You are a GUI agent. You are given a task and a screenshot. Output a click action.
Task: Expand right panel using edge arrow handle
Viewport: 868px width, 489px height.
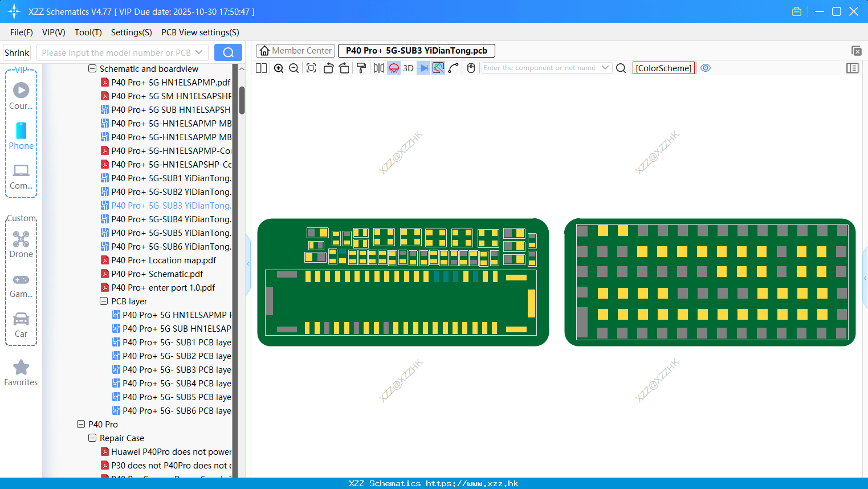[865, 278]
